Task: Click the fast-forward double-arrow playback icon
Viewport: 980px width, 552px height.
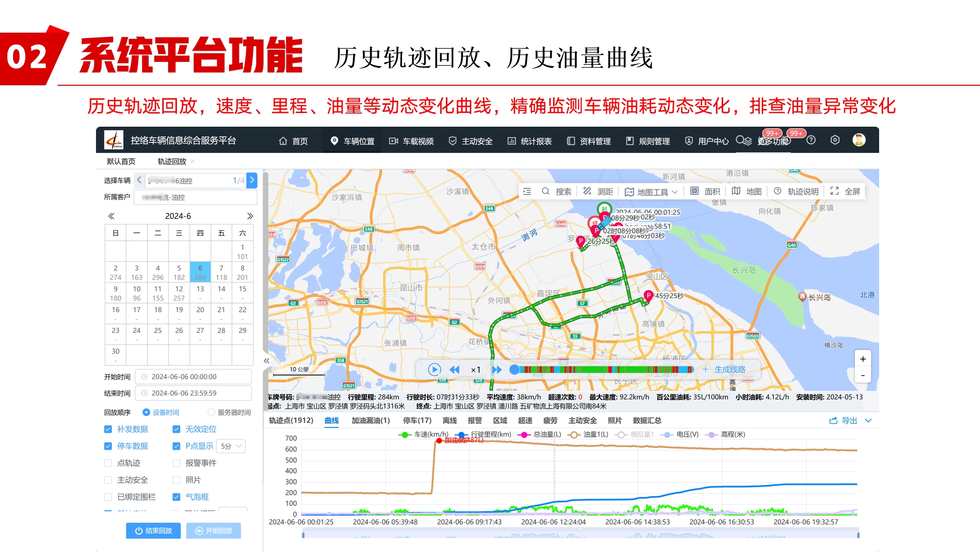Action: pos(497,369)
